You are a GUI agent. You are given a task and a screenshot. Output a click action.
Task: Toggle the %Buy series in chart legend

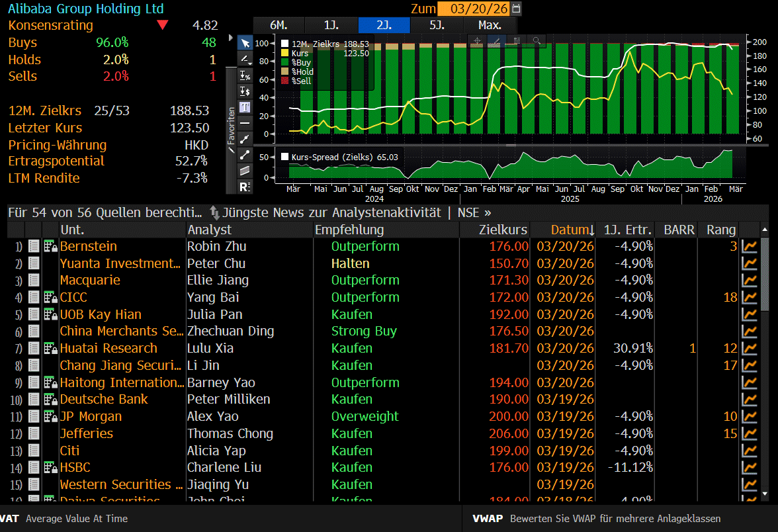click(x=286, y=62)
